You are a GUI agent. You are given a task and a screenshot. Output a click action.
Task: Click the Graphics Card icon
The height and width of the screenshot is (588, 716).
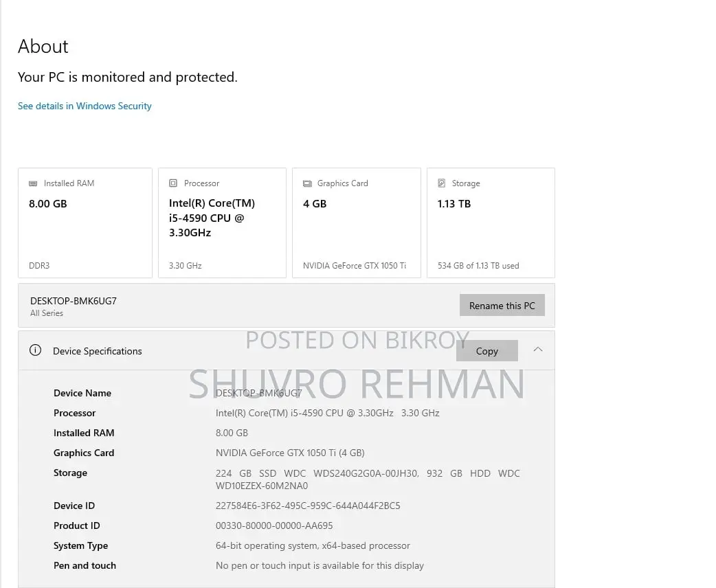pos(307,183)
